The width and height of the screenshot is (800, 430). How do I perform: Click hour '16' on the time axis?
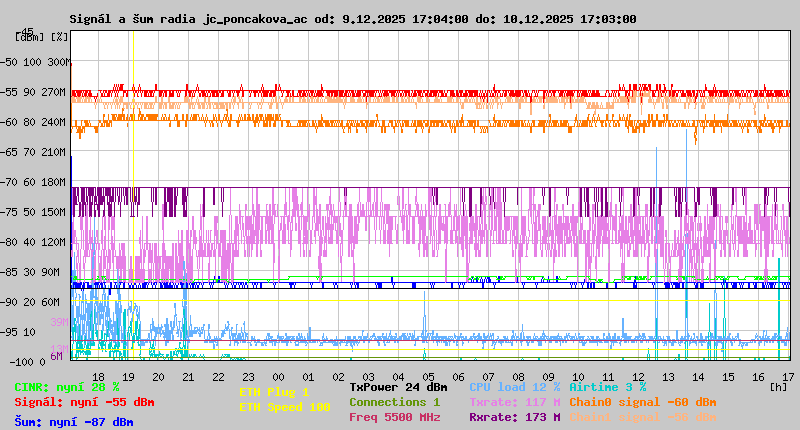point(758,377)
